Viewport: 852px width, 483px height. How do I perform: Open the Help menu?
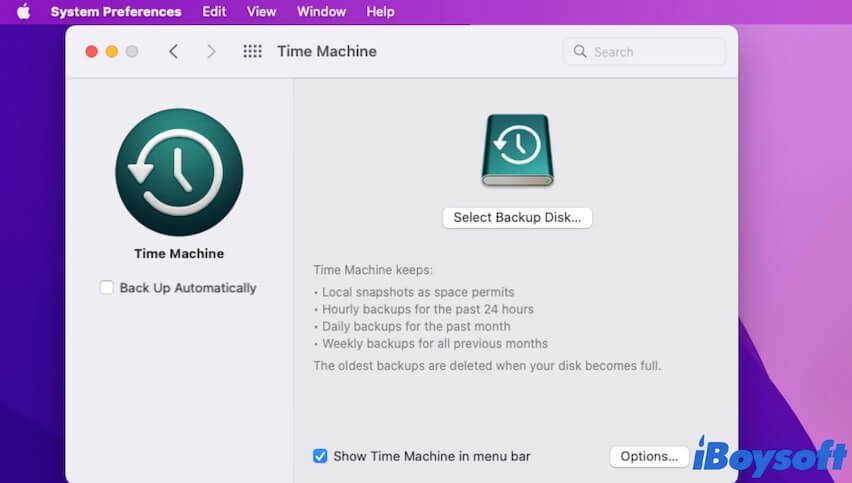pos(380,12)
